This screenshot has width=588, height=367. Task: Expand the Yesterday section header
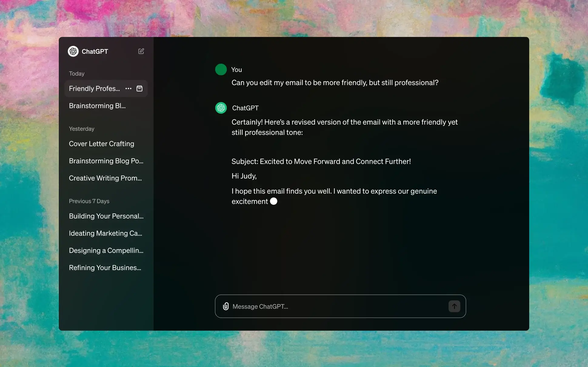pos(81,128)
